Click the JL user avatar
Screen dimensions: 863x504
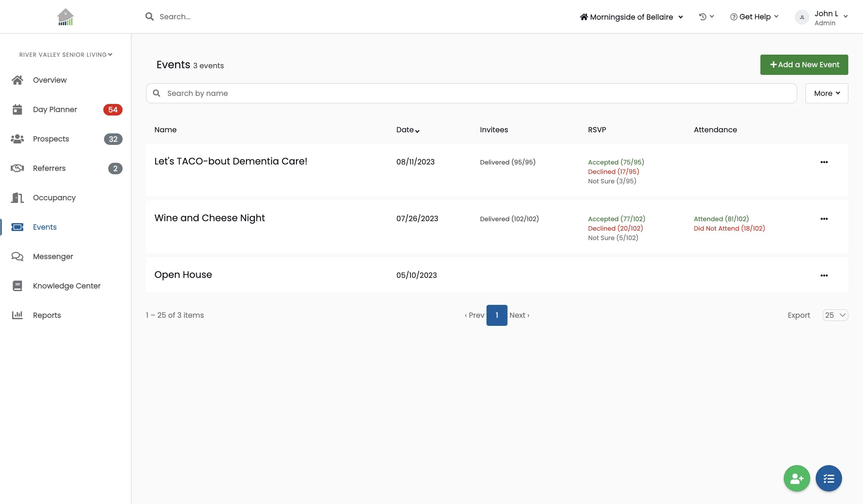[802, 17]
